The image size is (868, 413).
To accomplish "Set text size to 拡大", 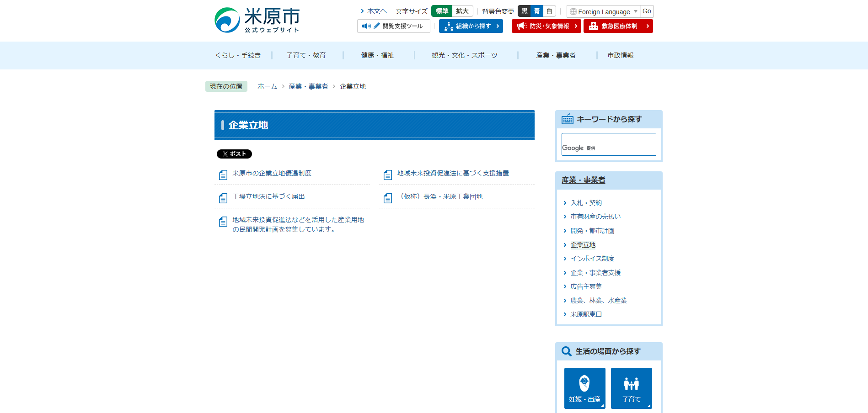I will tap(462, 11).
